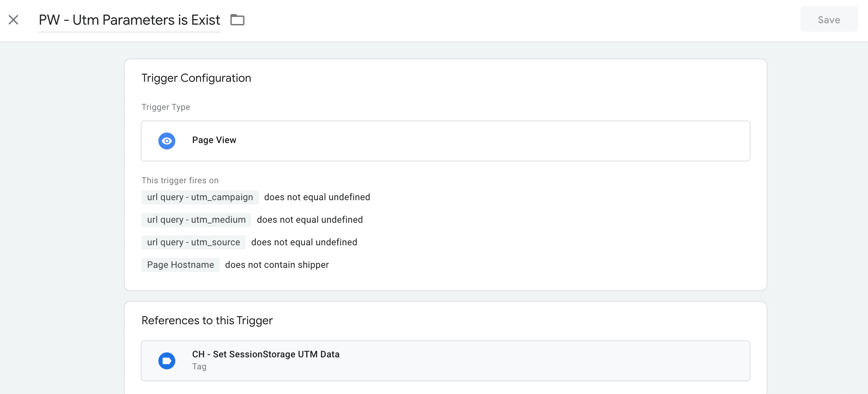This screenshot has width=868, height=394.
Task: Click 'does not contain shipper' condition text
Action: (x=277, y=265)
